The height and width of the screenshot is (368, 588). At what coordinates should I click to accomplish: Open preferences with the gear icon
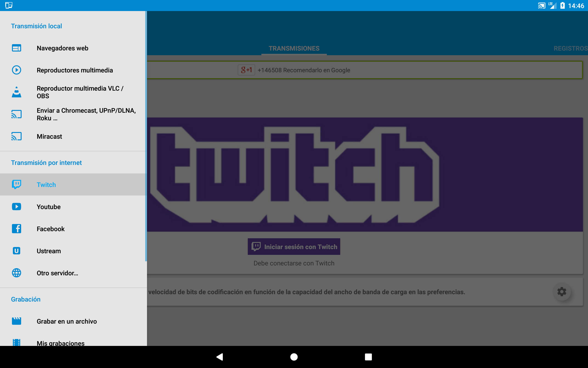(562, 292)
